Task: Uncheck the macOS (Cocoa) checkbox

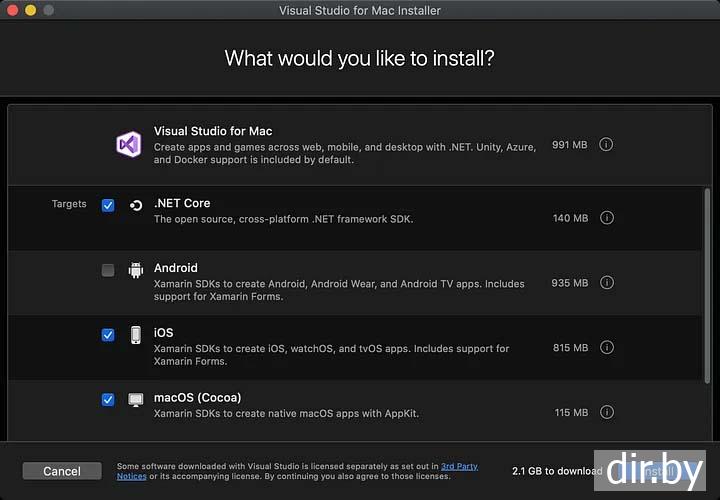Action: point(108,400)
